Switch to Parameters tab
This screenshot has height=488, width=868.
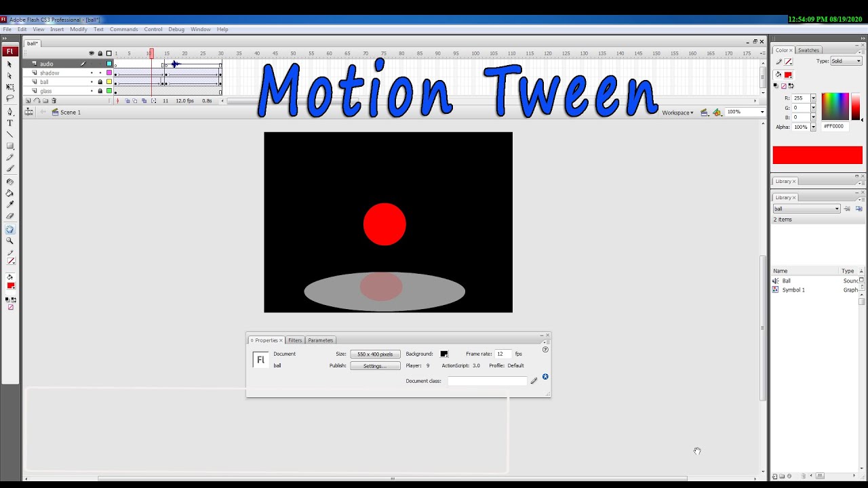coord(320,340)
